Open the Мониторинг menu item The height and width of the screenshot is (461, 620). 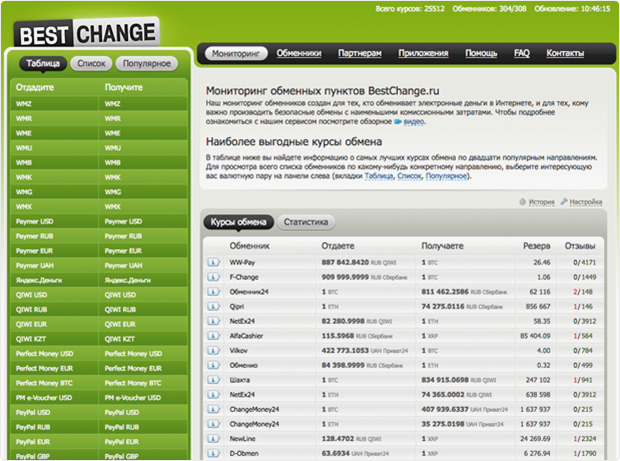pos(236,53)
